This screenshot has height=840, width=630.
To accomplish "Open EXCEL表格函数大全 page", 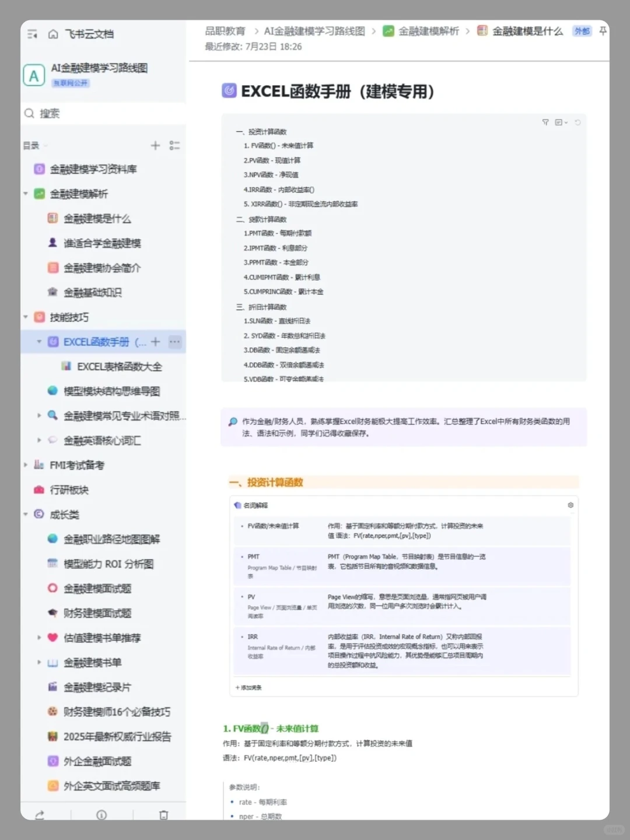I will coord(120,366).
